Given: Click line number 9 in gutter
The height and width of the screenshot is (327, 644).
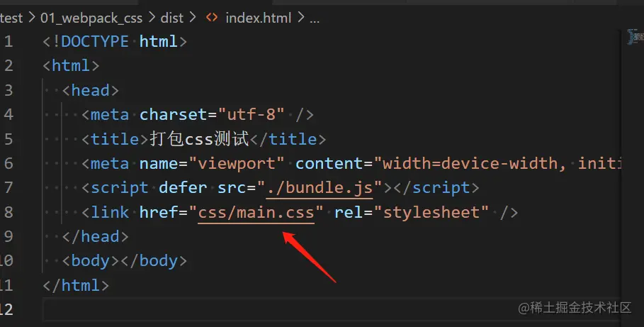Looking at the screenshot, I should (9, 237).
